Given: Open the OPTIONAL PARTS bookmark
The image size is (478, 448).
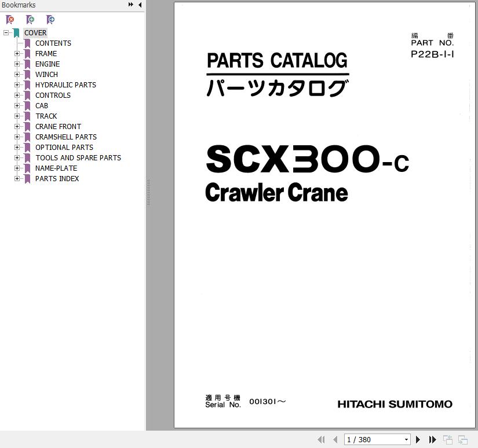Looking at the screenshot, I should coord(64,148).
